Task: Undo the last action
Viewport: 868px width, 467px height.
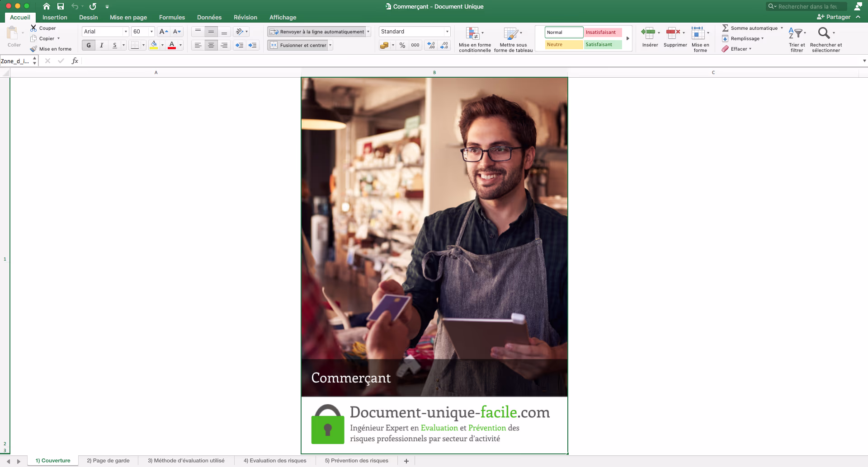Action: 75,6
